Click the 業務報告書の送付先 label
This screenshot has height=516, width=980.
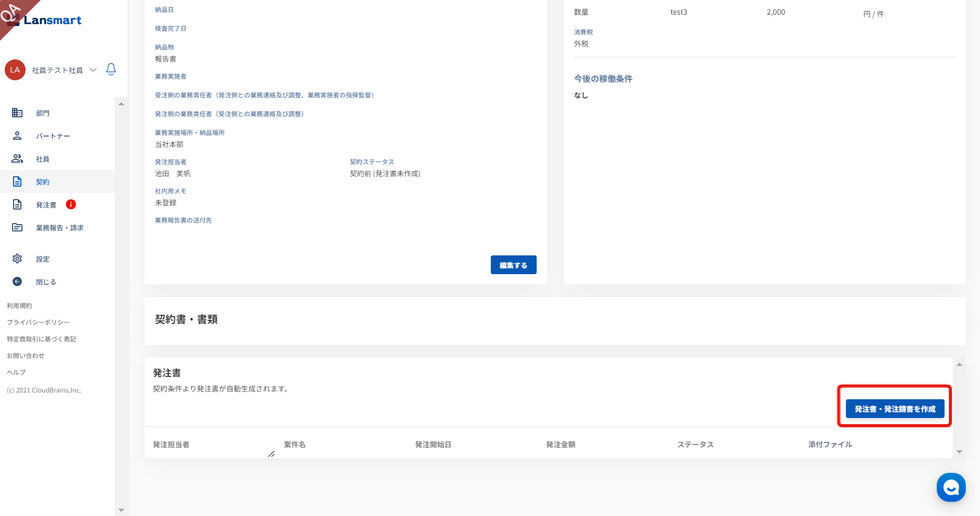tap(183, 220)
